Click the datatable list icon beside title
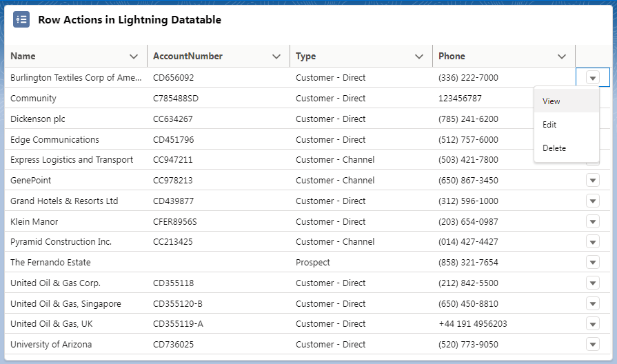This screenshot has width=617, height=364. 21,19
